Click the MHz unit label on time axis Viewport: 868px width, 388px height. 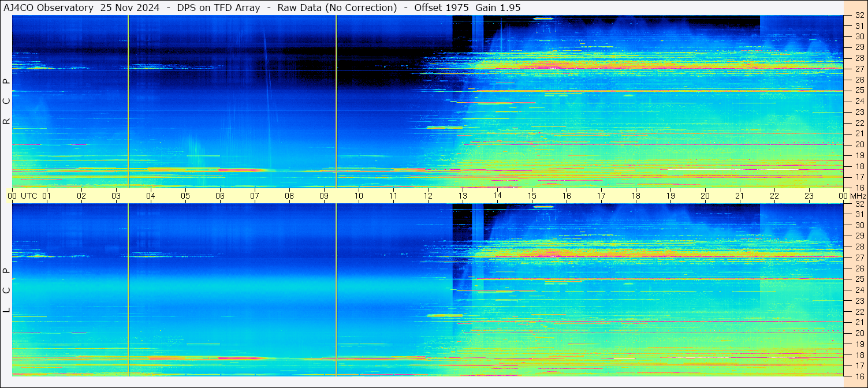coord(858,196)
